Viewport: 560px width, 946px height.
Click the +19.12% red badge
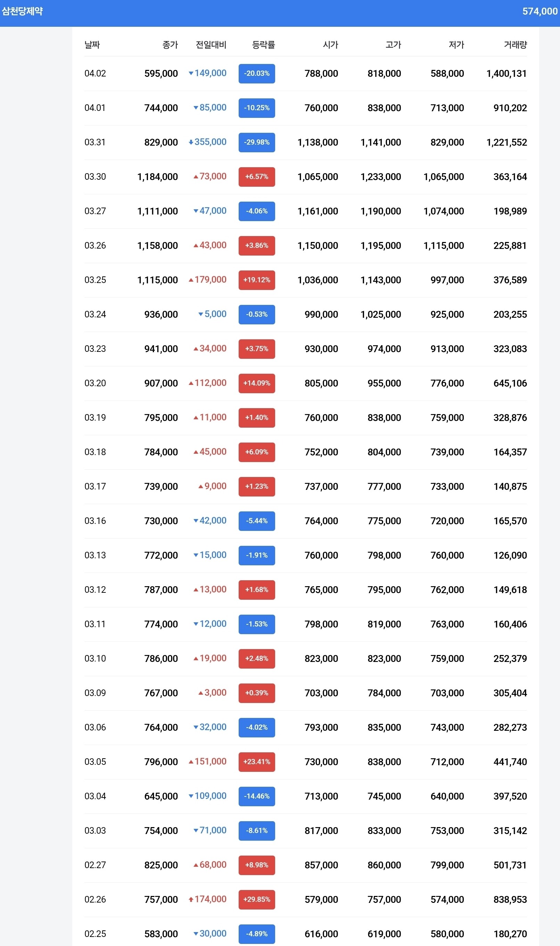click(257, 280)
